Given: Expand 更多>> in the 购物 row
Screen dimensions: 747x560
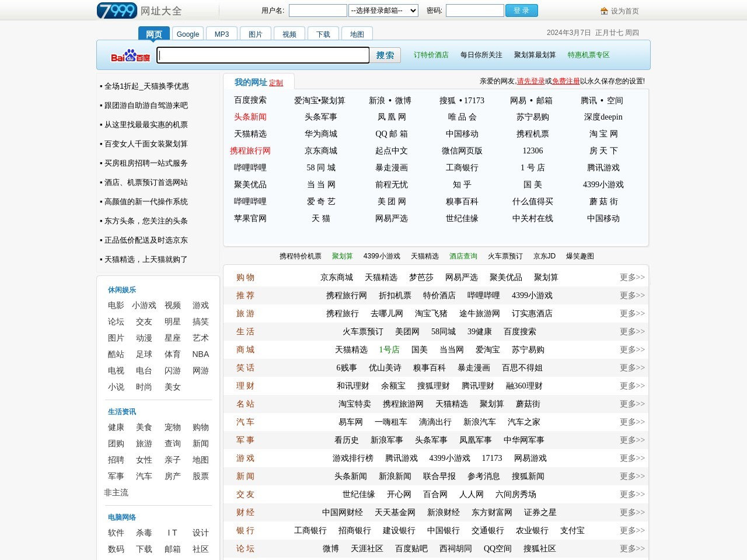Looking at the screenshot, I should 632,278.
